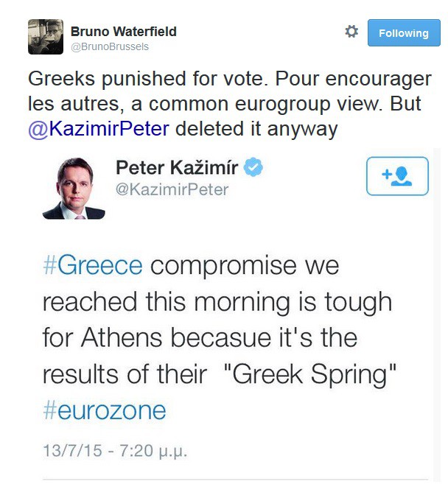448x487 pixels.
Task: Click the embedded tweet text body
Action: [x=220, y=337]
